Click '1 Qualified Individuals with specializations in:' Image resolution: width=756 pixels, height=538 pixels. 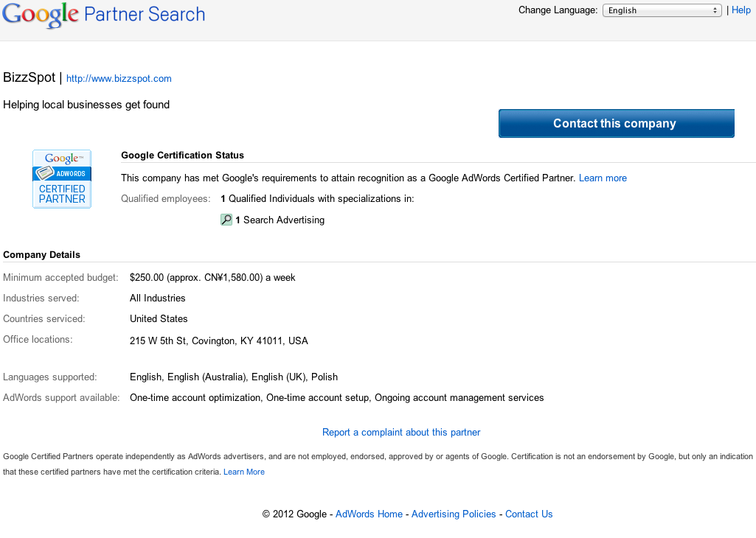click(317, 199)
